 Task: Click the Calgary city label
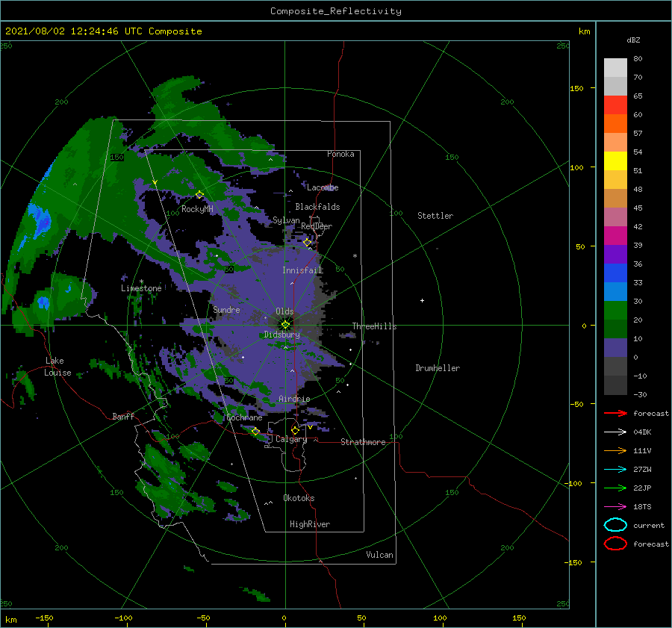(x=291, y=439)
